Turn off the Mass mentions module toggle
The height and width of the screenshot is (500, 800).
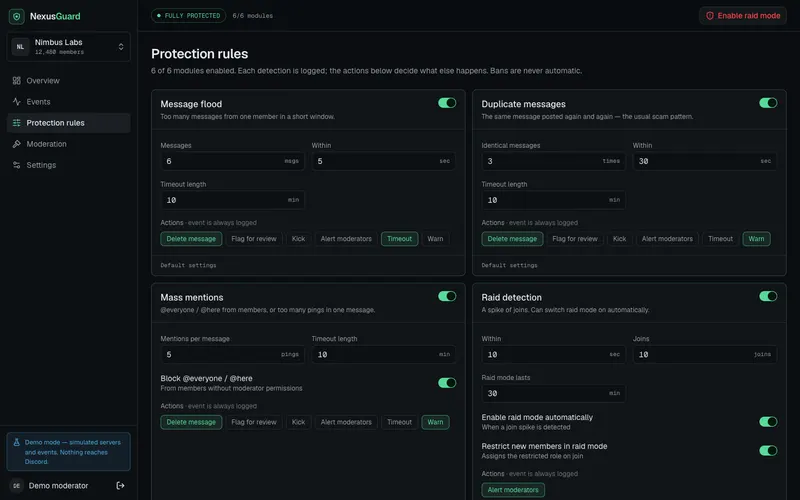447,296
